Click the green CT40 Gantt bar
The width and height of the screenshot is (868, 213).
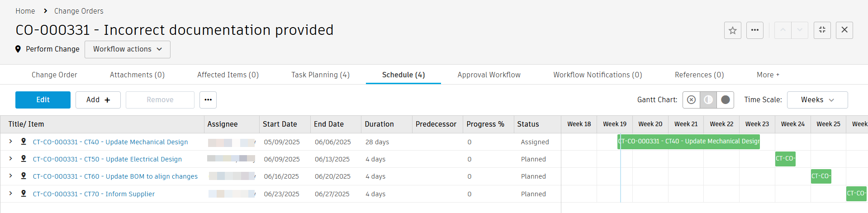tap(688, 142)
